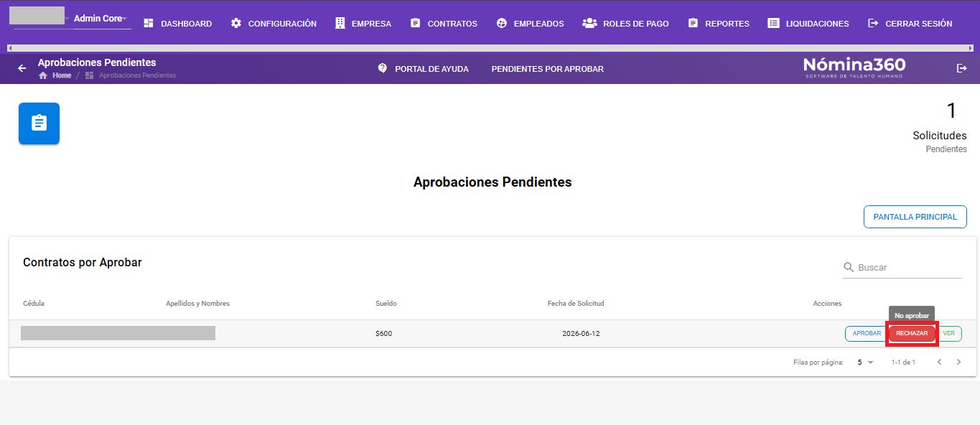Click the logout icon beside Nómina360 logo

(962, 68)
